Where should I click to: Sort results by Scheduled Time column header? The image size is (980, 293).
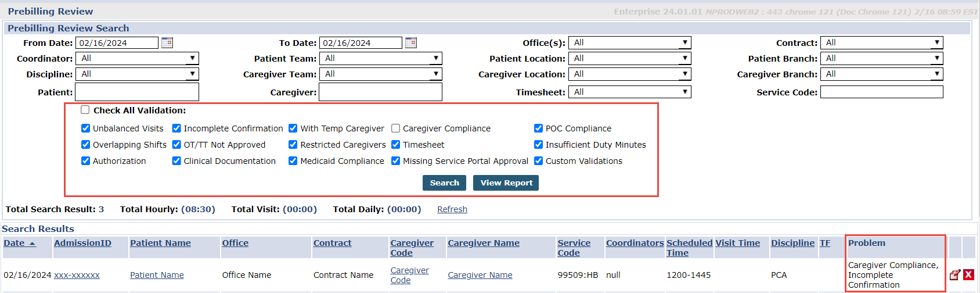coord(689,248)
